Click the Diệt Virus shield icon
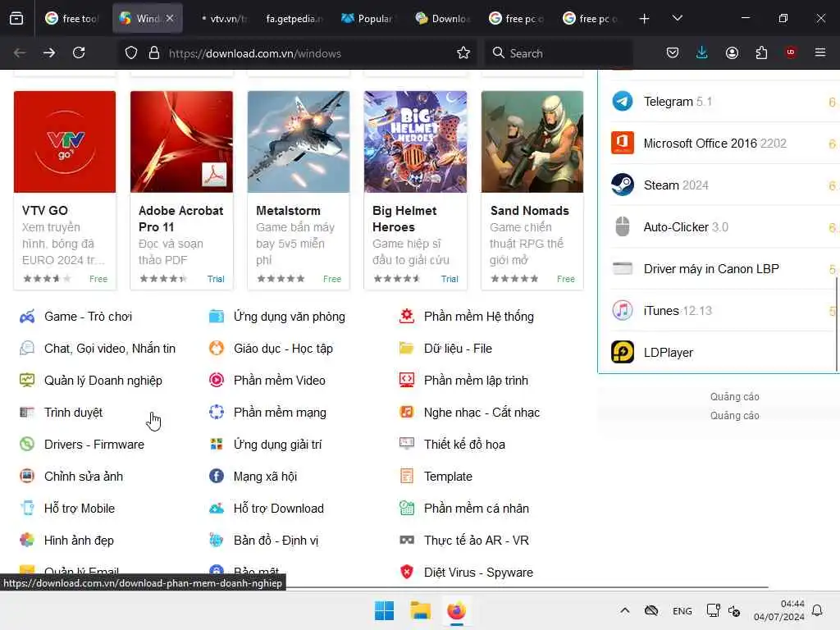 click(x=407, y=572)
